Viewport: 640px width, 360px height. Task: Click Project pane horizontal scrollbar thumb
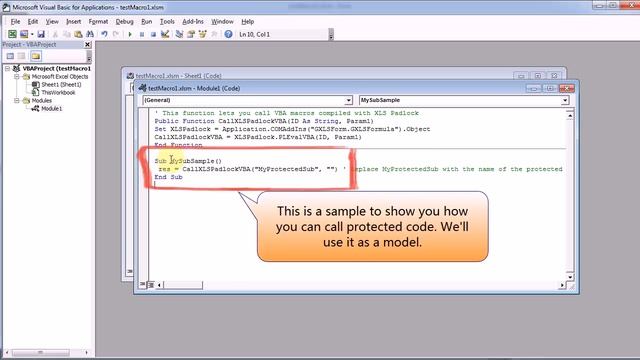[x=40, y=352]
